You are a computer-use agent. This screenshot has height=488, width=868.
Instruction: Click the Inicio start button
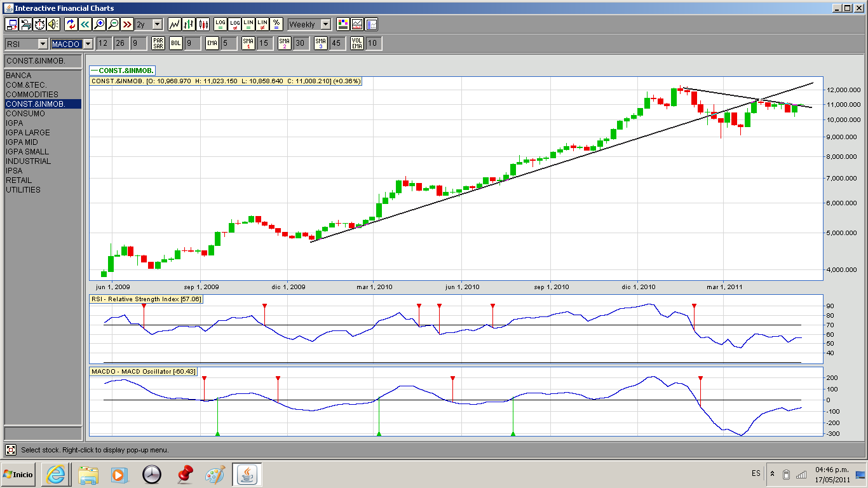pyautogui.click(x=18, y=475)
